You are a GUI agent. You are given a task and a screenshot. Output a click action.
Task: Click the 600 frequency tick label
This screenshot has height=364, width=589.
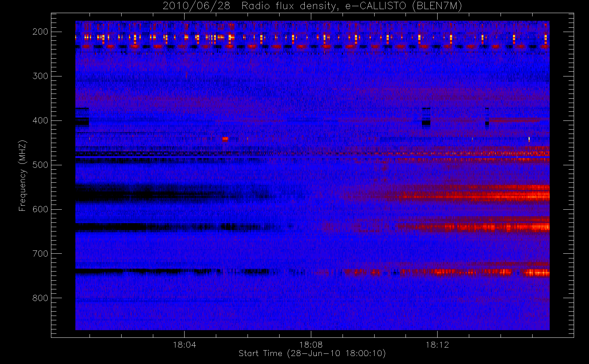point(40,209)
